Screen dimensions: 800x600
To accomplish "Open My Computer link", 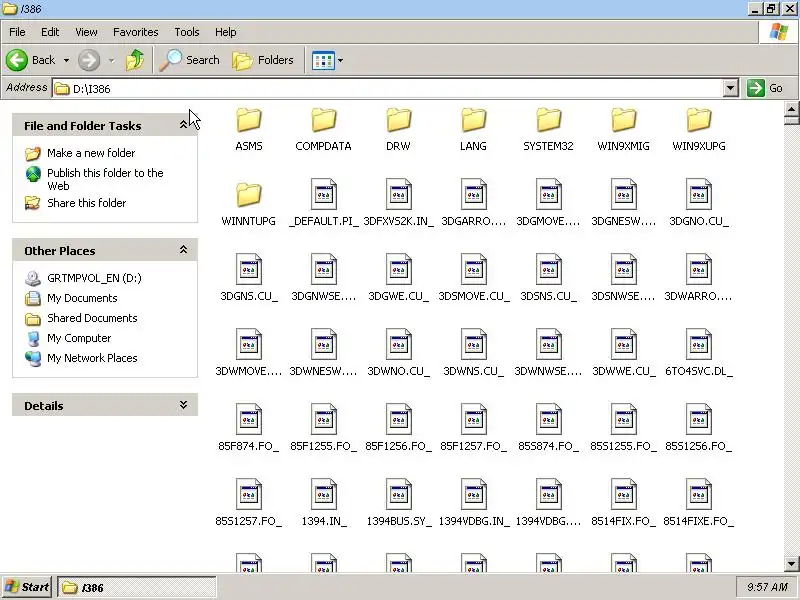I will 79,338.
